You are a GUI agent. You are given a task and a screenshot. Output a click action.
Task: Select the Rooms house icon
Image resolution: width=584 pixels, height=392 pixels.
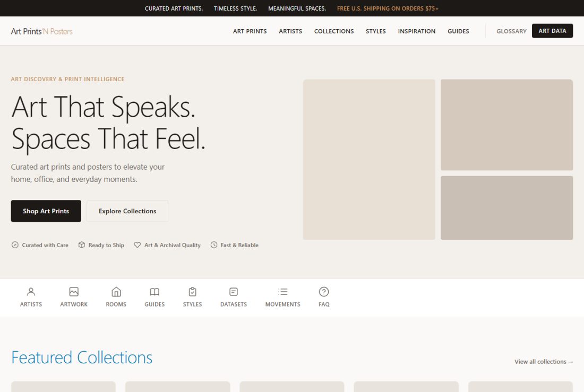(x=116, y=292)
